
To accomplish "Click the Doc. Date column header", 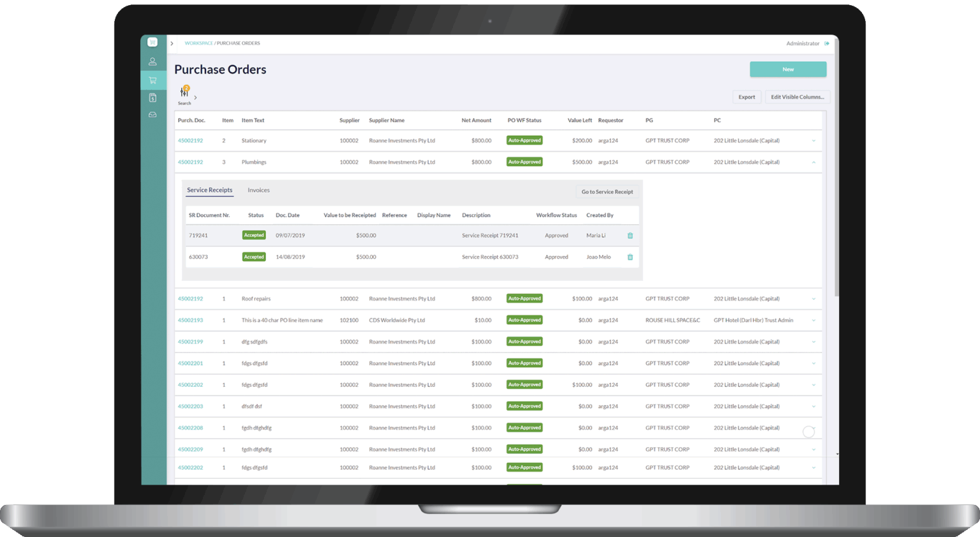I will (288, 215).
